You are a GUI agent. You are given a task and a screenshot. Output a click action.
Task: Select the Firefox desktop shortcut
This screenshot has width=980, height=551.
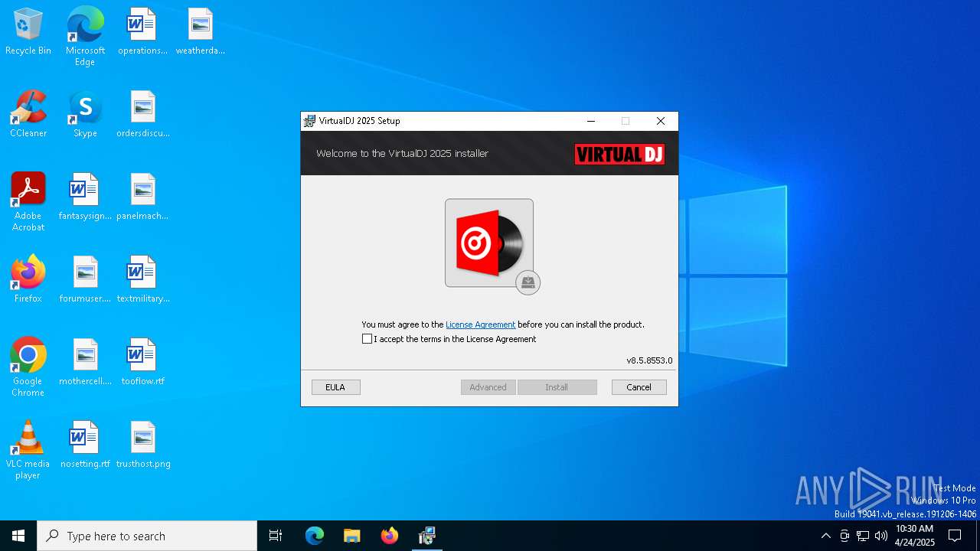(x=28, y=279)
